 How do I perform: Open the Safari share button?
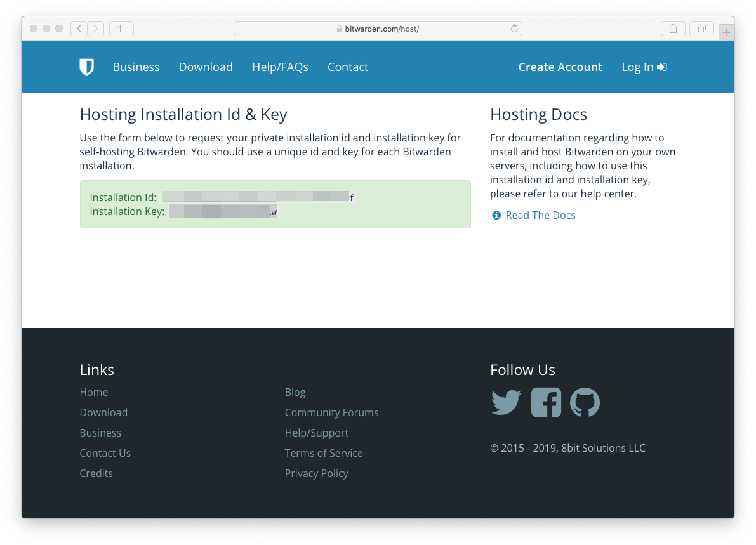pos(673,29)
